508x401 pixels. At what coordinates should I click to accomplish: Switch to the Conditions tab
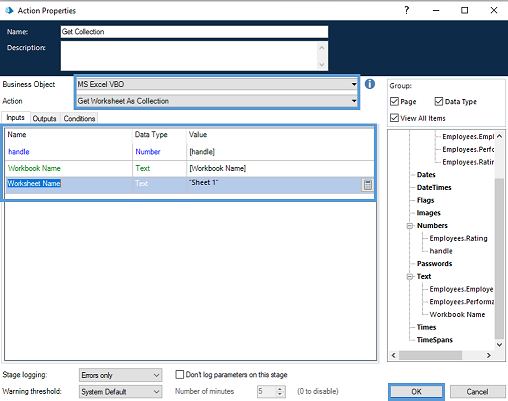(x=79, y=118)
